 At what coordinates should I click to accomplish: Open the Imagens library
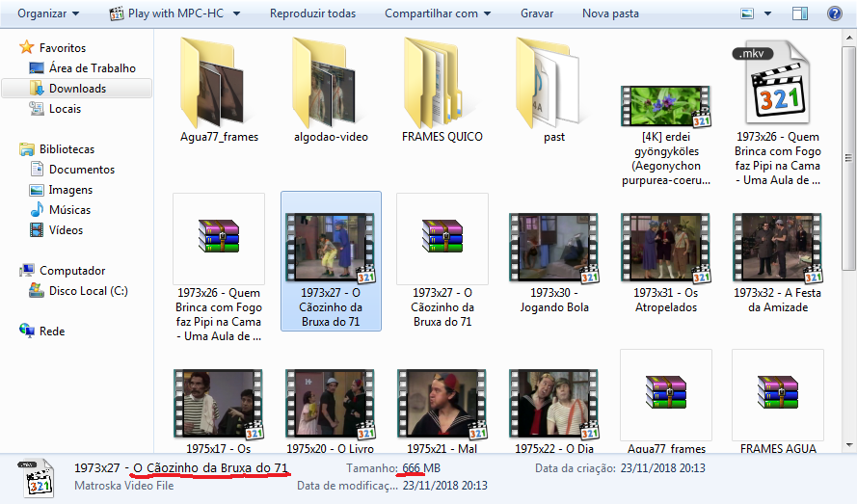pos(70,189)
